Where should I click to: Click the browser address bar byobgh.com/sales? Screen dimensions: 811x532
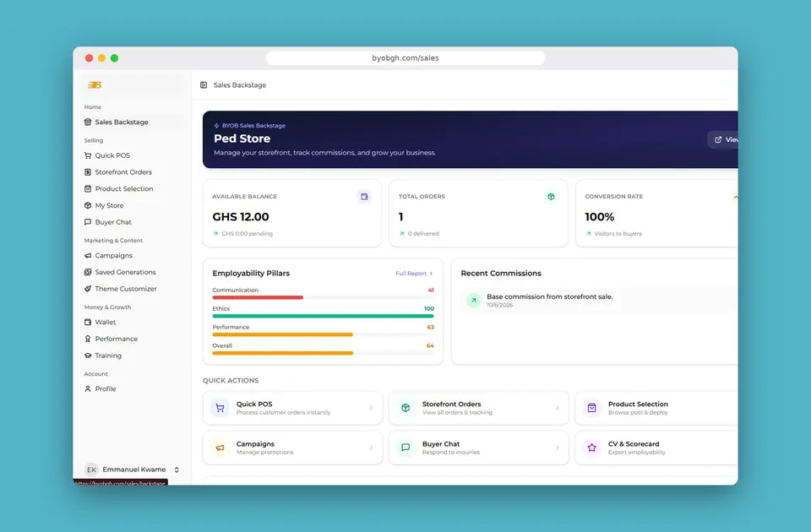coord(405,58)
